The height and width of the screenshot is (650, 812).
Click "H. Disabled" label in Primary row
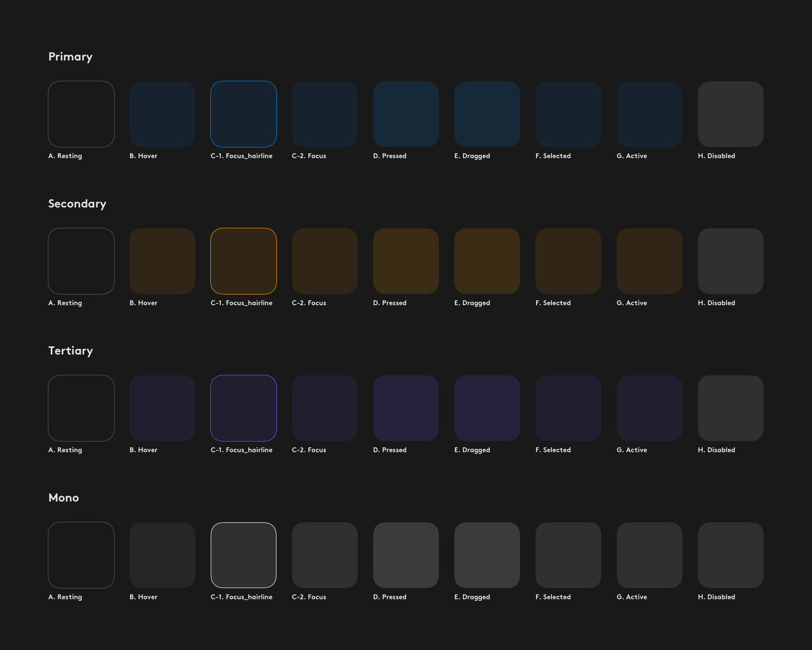click(x=716, y=156)
